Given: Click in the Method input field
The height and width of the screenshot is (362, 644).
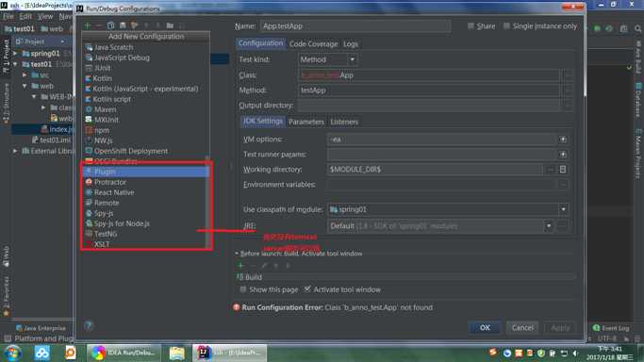Looking at the screenshot, I should (x=429, y=90).
